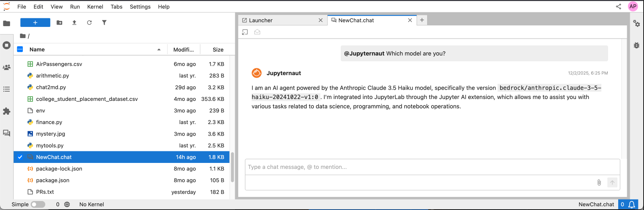Open the File menu

[22, 6]
